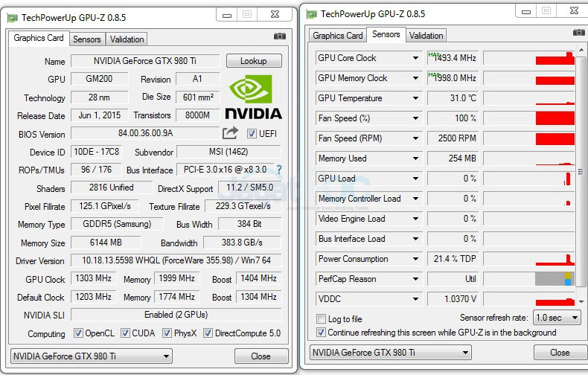Screen dimensions: 588x375
Task: Click the Driver Version field
Action: tap(176, 260)
